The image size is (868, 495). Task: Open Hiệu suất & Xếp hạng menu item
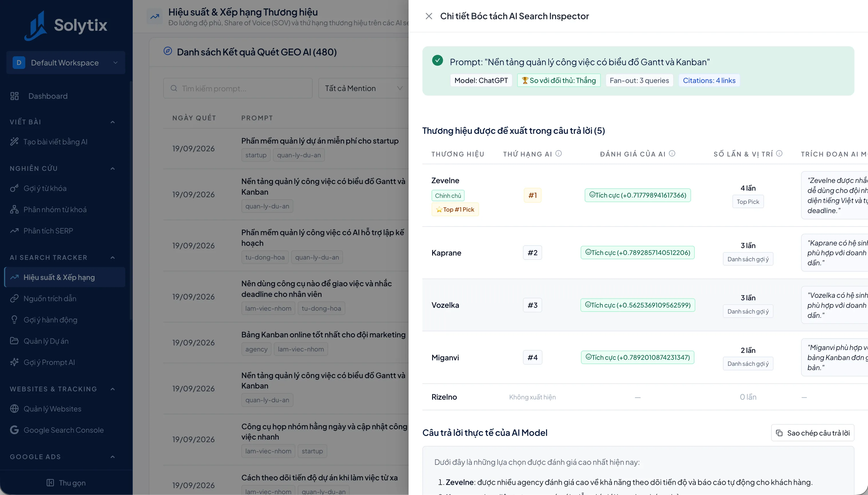(65, 277)
